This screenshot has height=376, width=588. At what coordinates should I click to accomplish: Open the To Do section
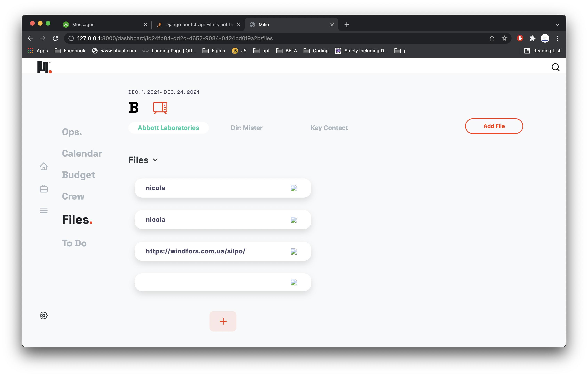click(x=74, y=243)
